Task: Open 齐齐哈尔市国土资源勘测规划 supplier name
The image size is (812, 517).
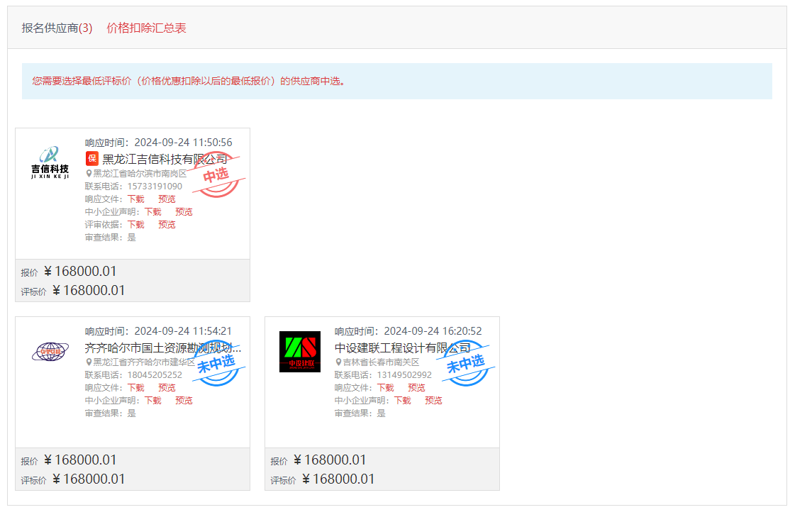Action: pos(163,348)
